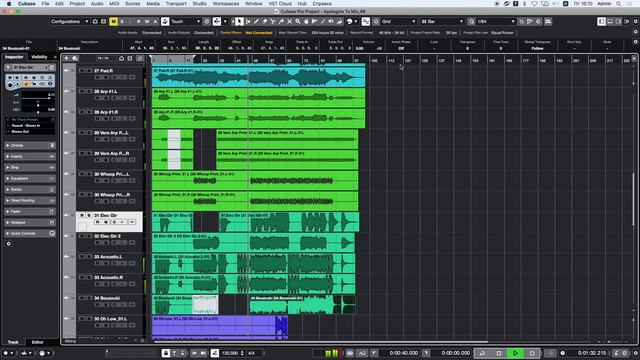Click the Play button in transport

516,353
